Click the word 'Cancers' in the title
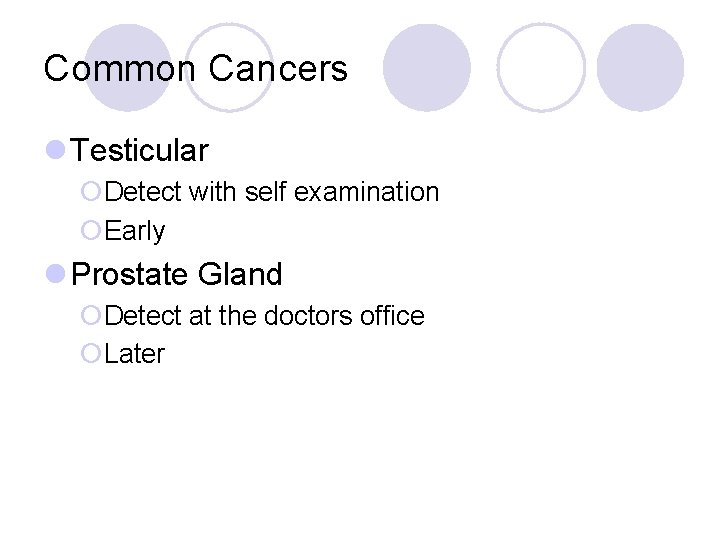 point(278,69)
